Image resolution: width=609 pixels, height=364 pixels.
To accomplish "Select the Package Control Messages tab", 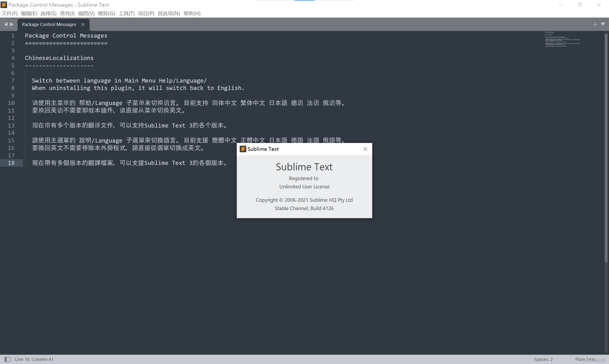I will [x=49, y=24].
